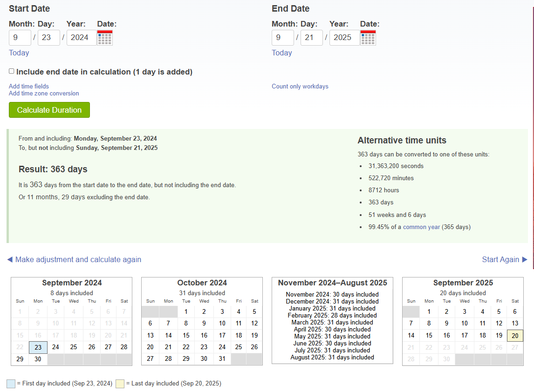Click day 15 in October 2024 calendar
The height and width of the screenshot is (392, 534).
point(186,336)
